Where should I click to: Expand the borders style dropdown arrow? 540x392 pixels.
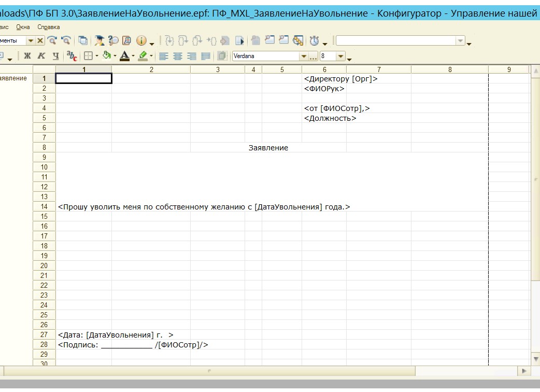pyautogui.click(x=96, y=56)
